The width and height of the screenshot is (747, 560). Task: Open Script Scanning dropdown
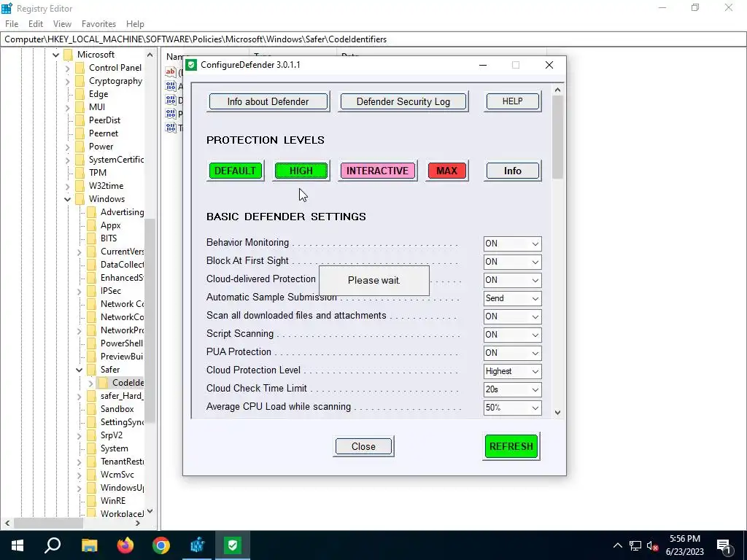[512, 335]
